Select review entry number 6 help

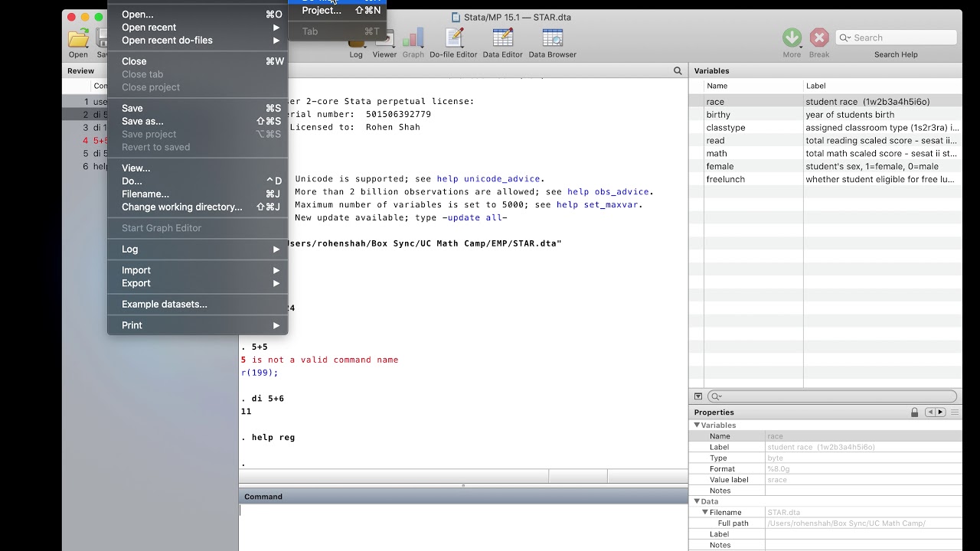(87, 166)
